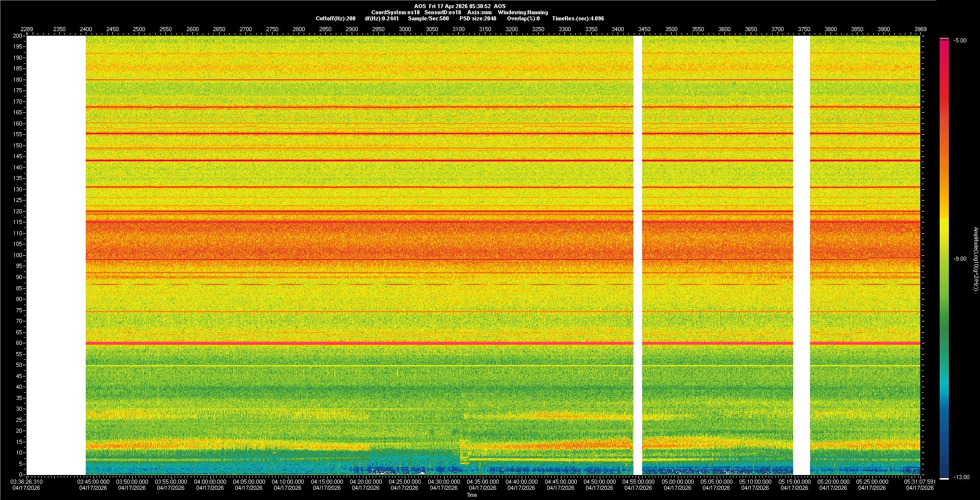Click the Time axis title at bottom

coord(472,495)
